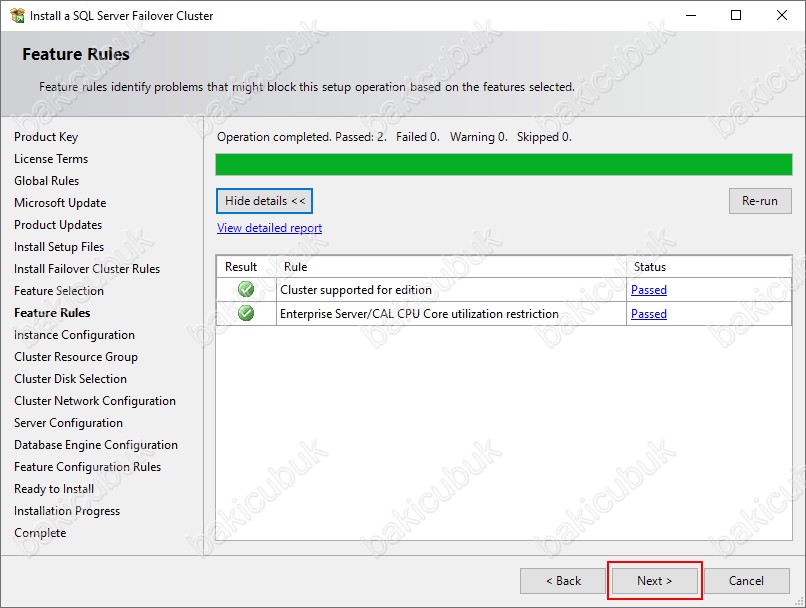Viewport: 806px width, 608px height.
Task: Click the SQL Server setup title bar icon
Action: click(17, 16)
